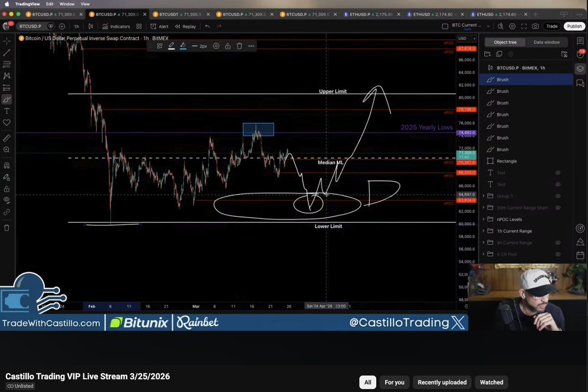Delete selected brush via floating toolbar trash
The height and width of the screenshot is (392, 588).
click(239, 46)
